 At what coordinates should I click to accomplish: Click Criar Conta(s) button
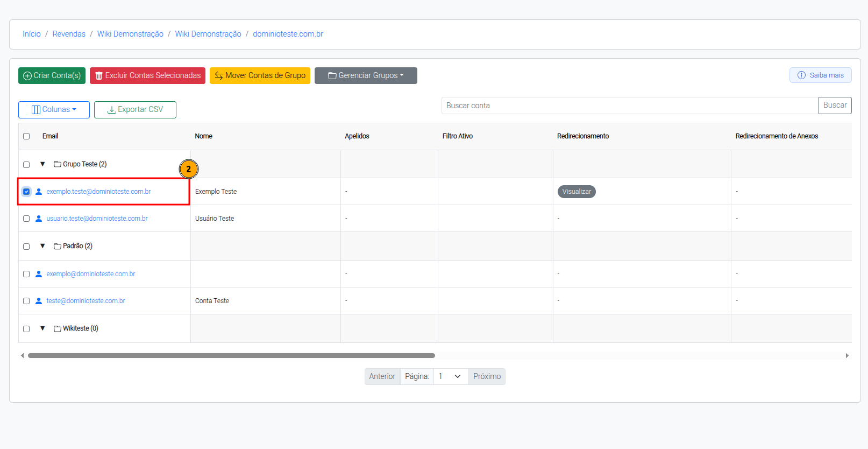point(52,75)
